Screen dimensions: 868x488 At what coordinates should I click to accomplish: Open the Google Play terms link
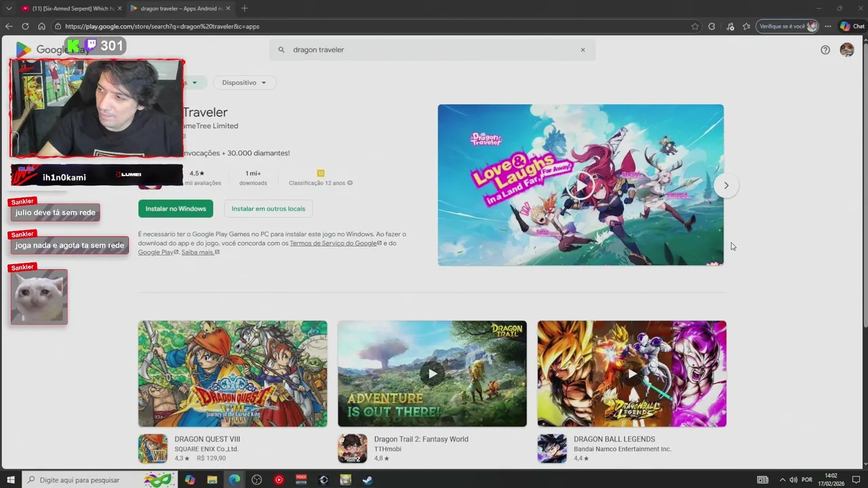point(158,252)
